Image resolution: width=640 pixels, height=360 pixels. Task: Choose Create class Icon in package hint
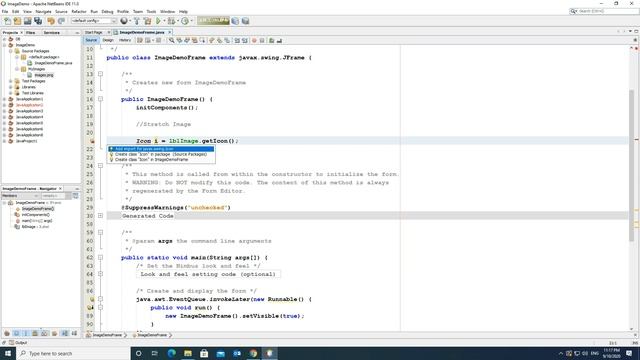coord(161,154)
